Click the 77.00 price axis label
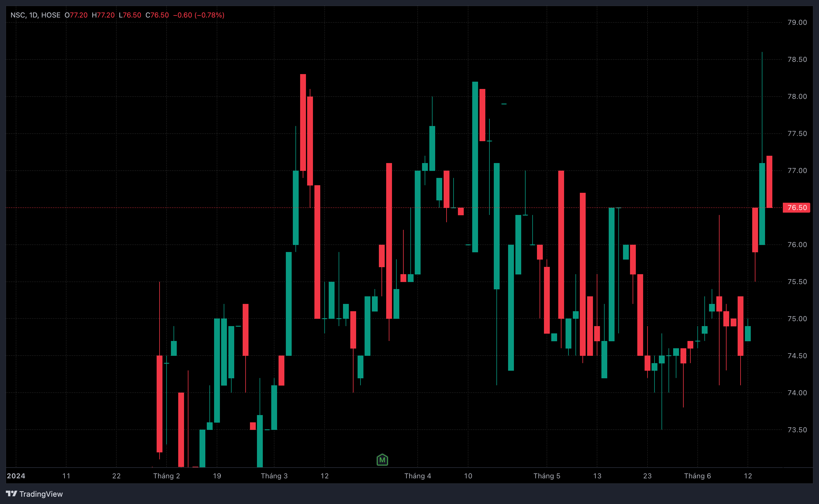 (797, 170)
